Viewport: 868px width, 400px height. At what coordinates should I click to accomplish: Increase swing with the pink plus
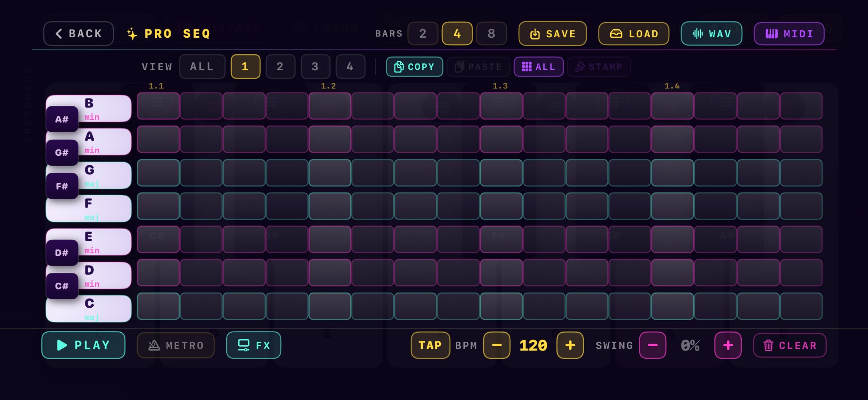coord(728,345)
